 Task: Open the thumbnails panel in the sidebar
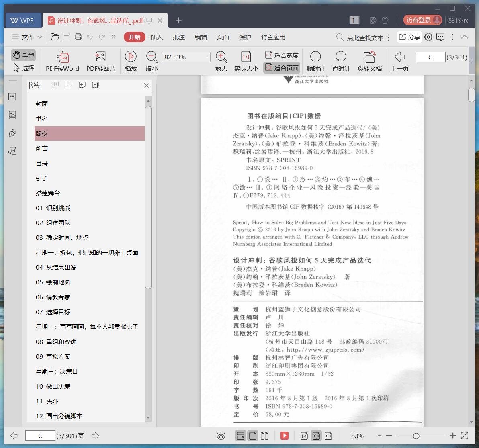click(12, 115)
